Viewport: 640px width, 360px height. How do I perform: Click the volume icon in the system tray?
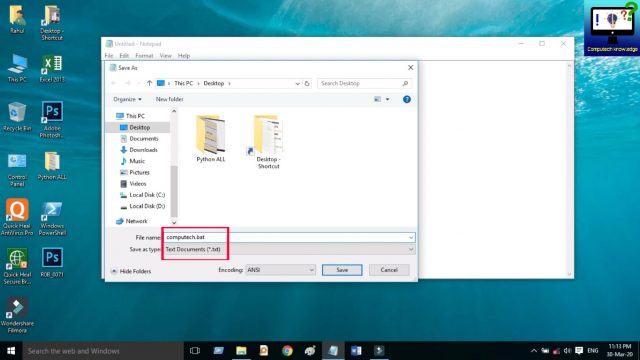point(567,351)
